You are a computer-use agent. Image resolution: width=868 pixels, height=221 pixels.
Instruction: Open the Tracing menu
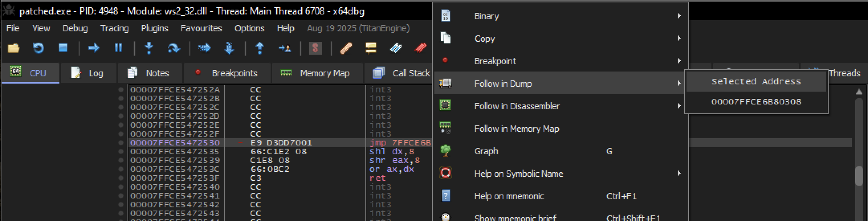point(114,28)
